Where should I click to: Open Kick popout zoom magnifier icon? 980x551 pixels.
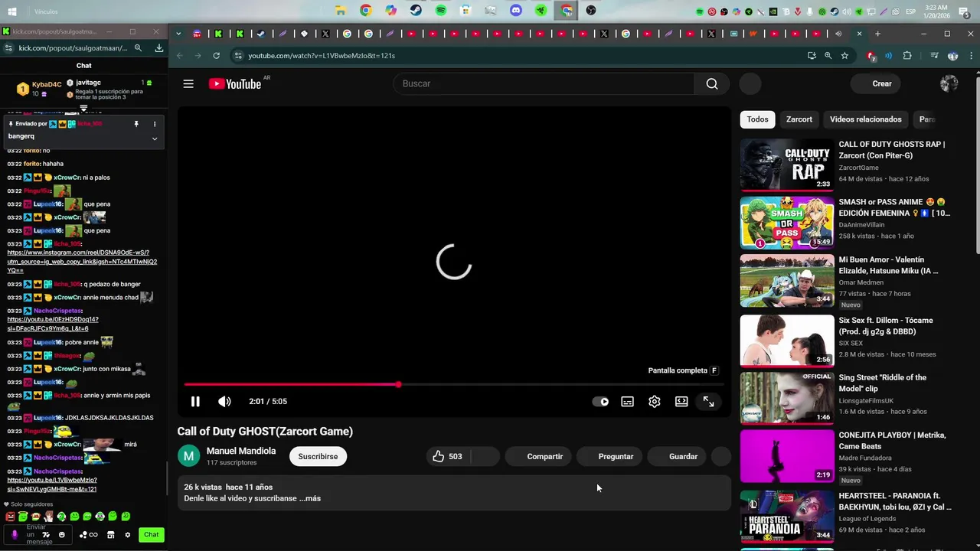[139, 47]
